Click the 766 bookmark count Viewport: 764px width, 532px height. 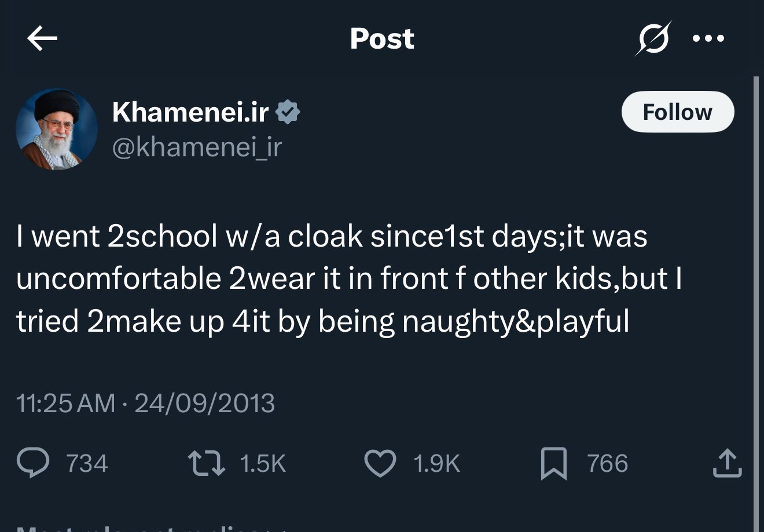[x=607, y=464]
